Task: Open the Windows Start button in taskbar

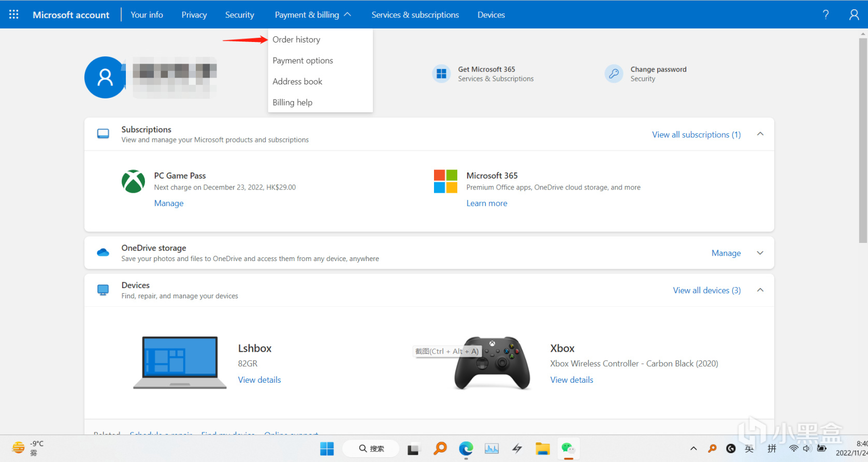Action: click(327, 449)
